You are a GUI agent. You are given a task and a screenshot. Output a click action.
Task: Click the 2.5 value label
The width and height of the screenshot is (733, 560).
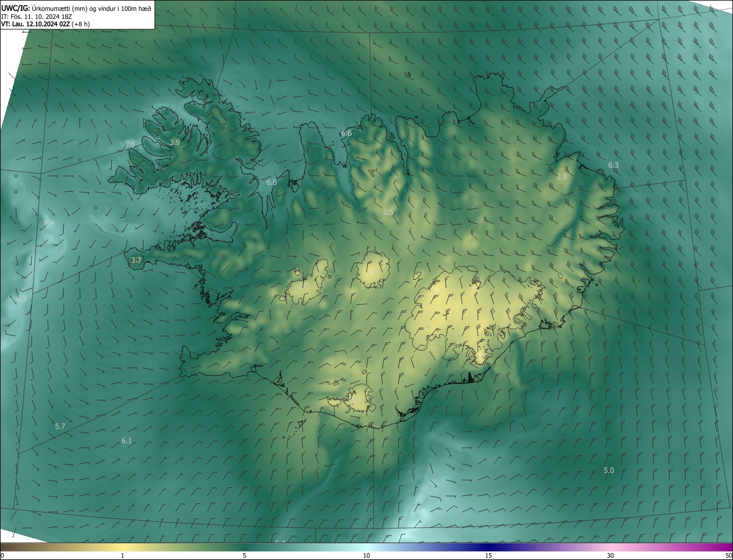click(388, 212)
